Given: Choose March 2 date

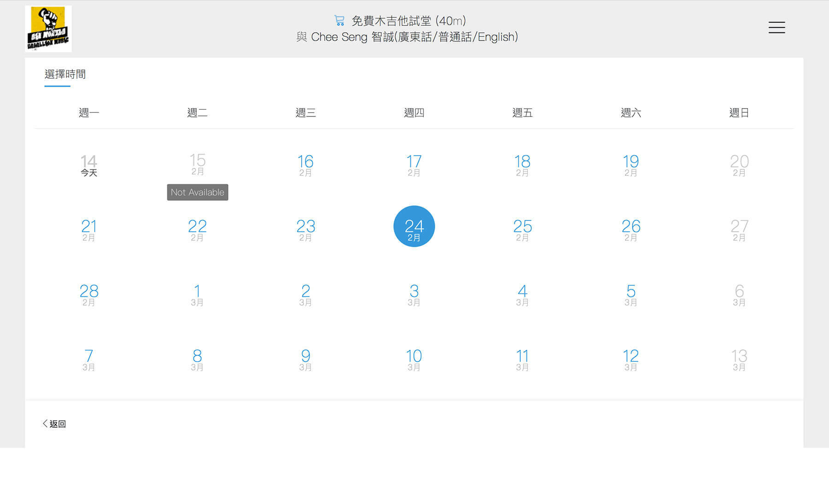Looking at the screenshot, I should click(x=305, y=295).
